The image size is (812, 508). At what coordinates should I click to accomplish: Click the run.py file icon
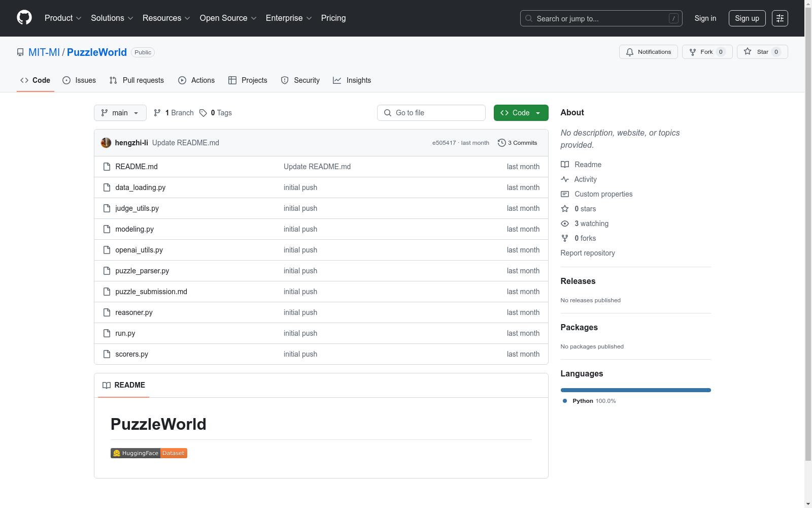pos(107,333)
